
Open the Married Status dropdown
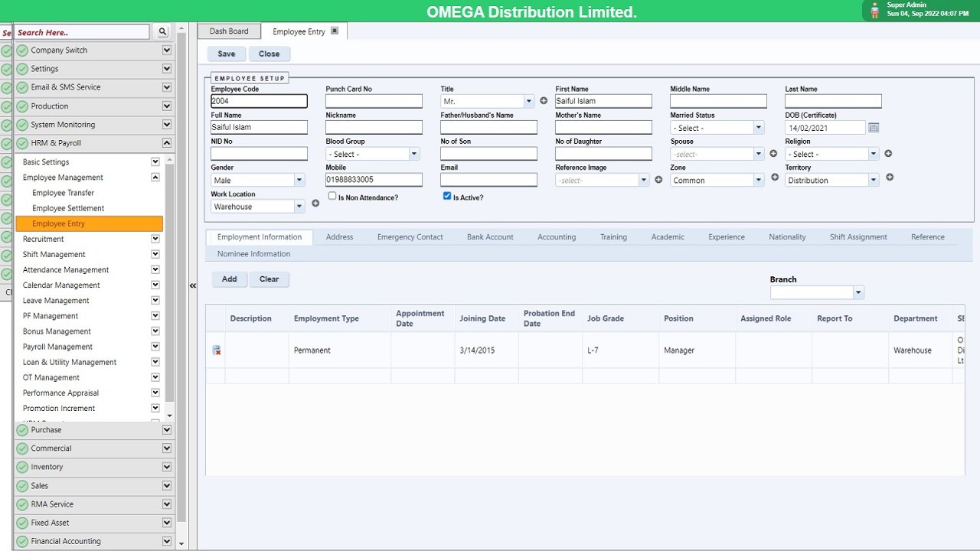(x=759, y=128)
